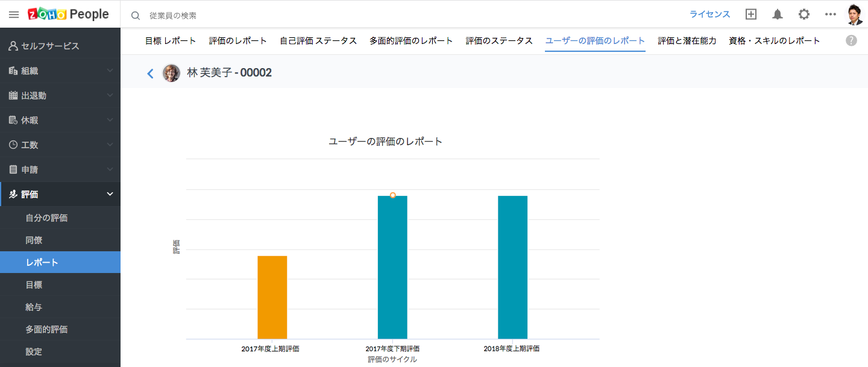Open settings gear icon
Screen dimensions: 868x367
click(804, 14)
